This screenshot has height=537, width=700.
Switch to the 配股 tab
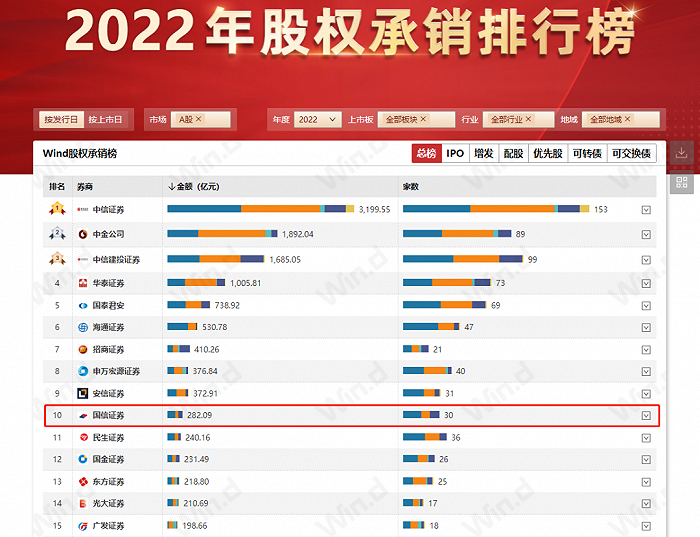pos(513,154)
